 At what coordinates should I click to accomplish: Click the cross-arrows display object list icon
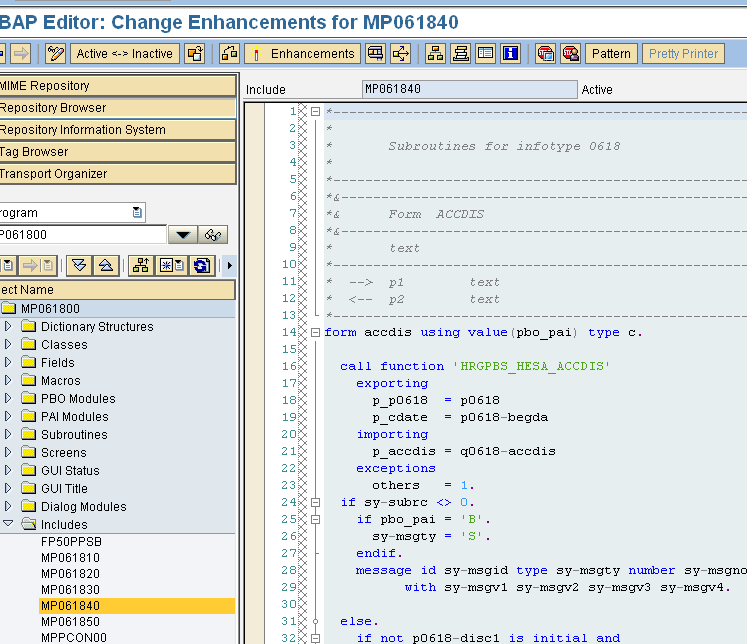point(400,54)
